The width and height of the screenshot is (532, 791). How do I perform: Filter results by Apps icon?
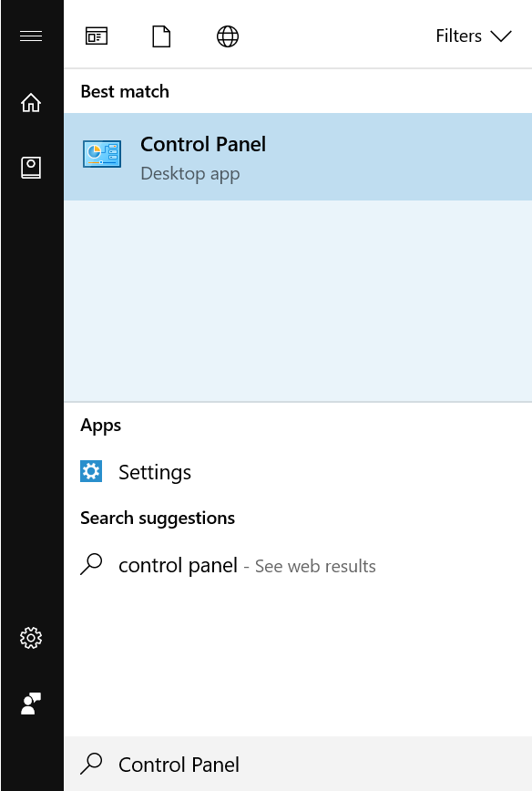97,36
